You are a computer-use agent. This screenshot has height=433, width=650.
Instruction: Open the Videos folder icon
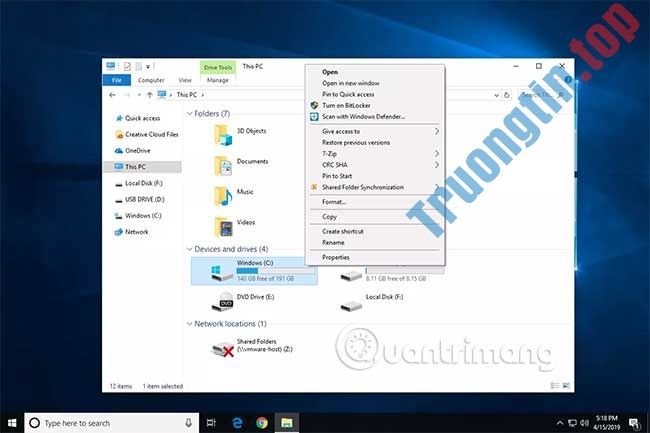(x=223, y=227)
